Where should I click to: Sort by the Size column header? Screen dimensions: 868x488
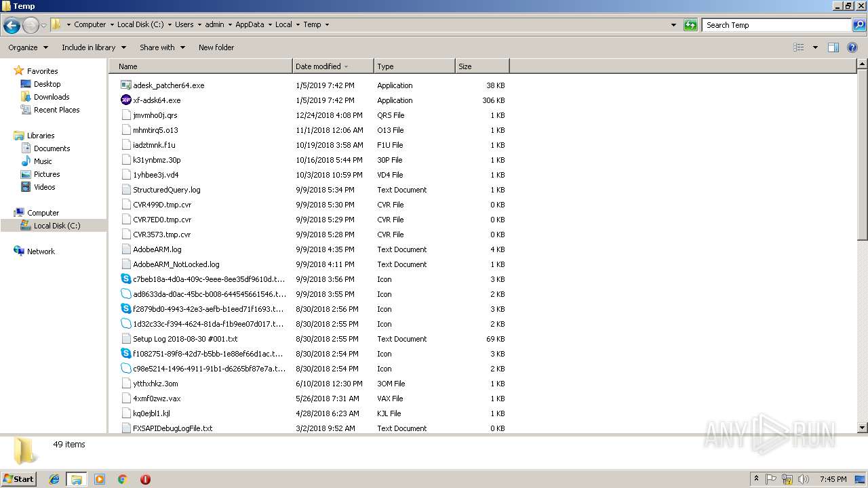point(482,66)
